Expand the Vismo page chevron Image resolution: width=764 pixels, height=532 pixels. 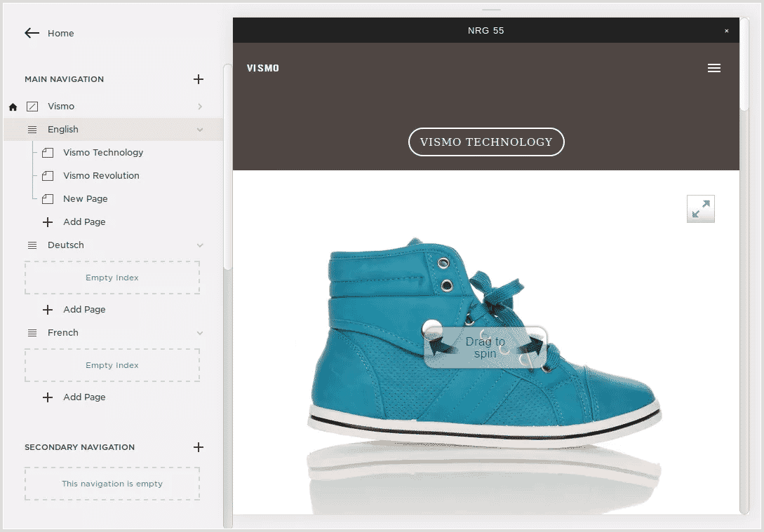click(x=200, y=107)
